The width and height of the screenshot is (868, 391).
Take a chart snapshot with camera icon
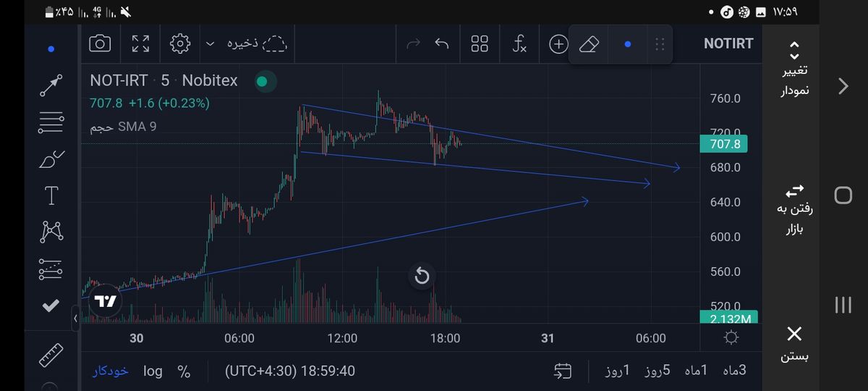tap(100, 43)
